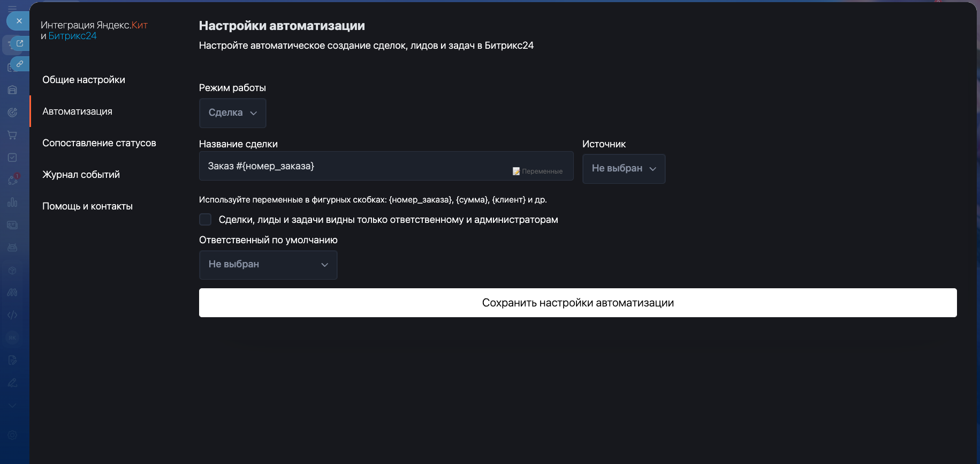980x464 pixels.
Task: Click the Источник label
Action: (604, 144)
